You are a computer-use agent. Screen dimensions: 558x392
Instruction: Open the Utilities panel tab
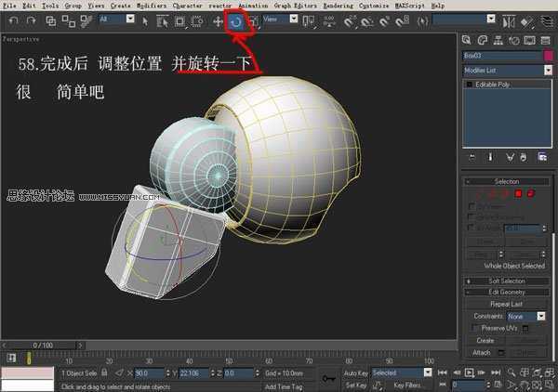tap(546, 40)
